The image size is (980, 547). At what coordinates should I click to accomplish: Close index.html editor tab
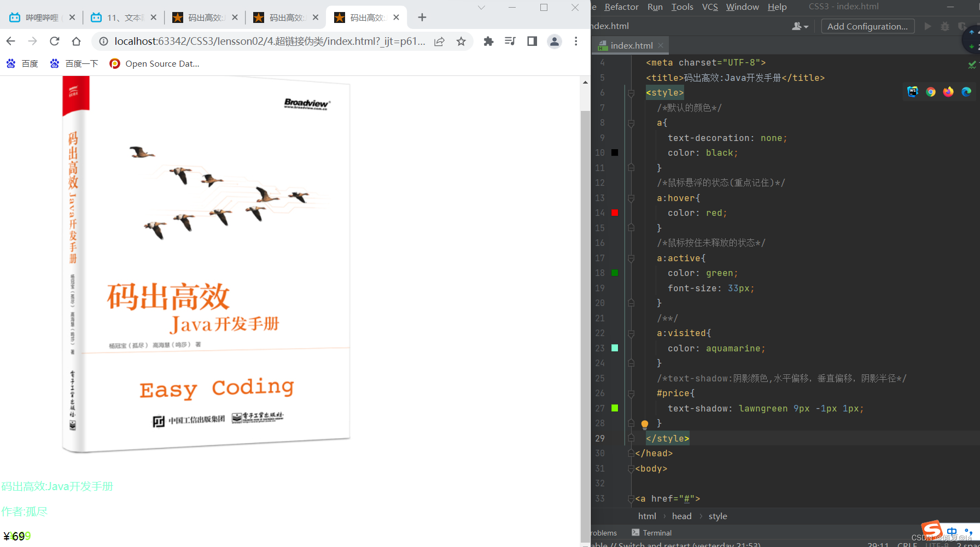(661, 45)
